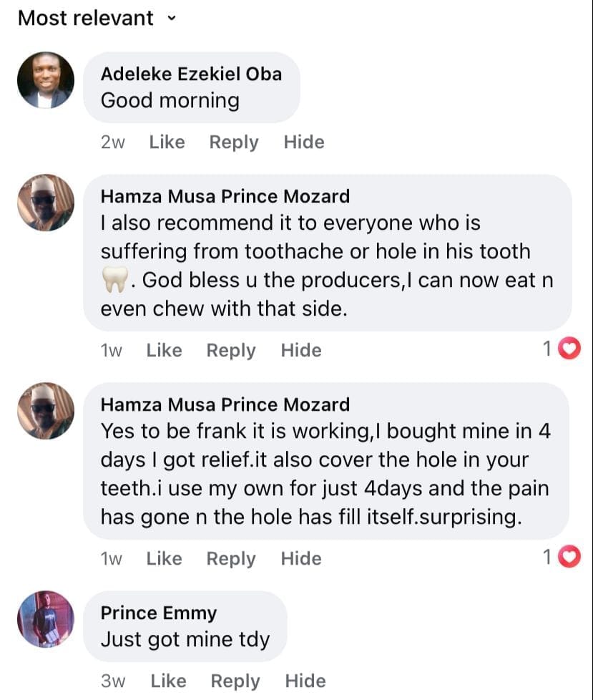Like the "Good morning" comment
This screenshot has height=700, width=593.
[x=167, y=142]
